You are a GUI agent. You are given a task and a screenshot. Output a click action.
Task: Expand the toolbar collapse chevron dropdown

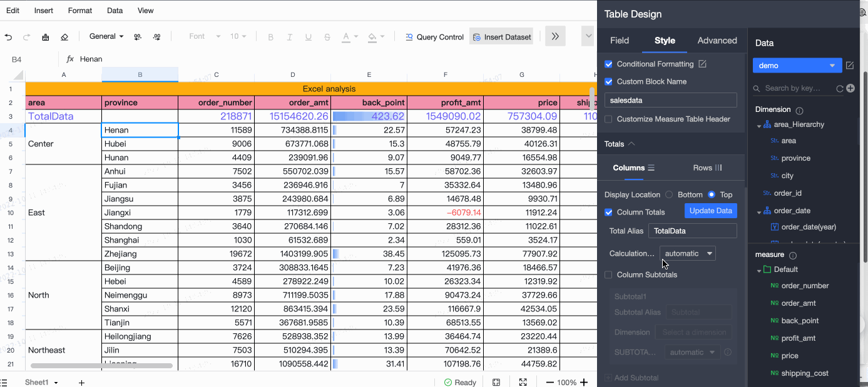click(588, 36)
